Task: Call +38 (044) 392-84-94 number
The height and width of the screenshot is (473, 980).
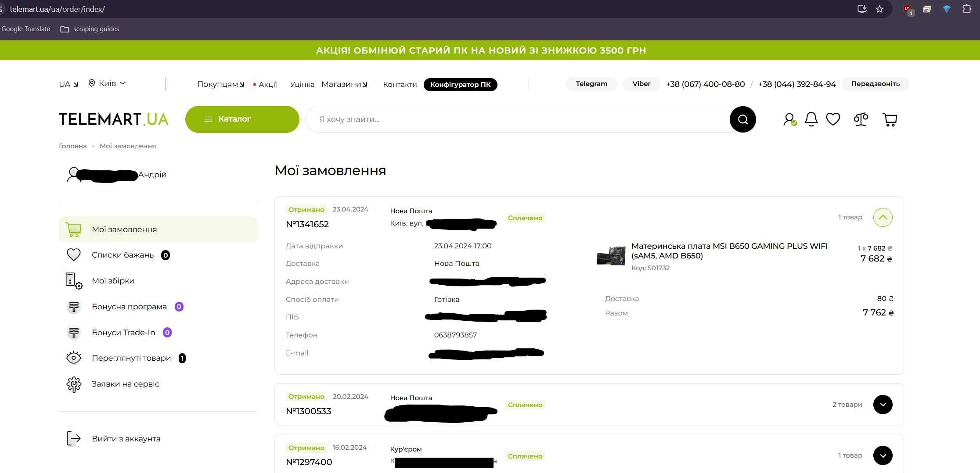Action: (x=797, y=84)
